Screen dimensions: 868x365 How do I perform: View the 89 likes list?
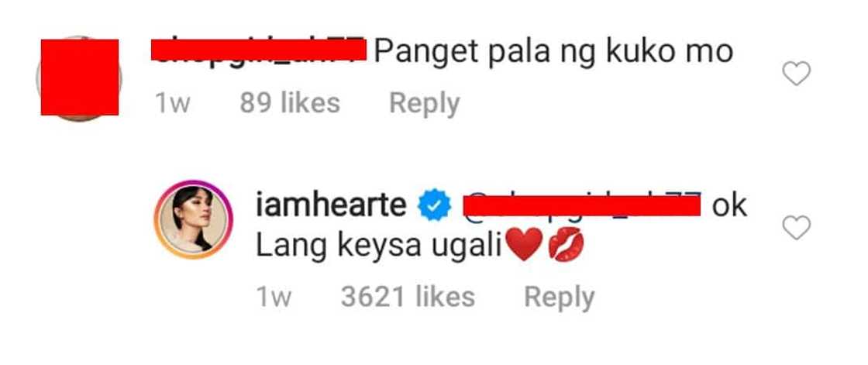click(x=290, y=104)
